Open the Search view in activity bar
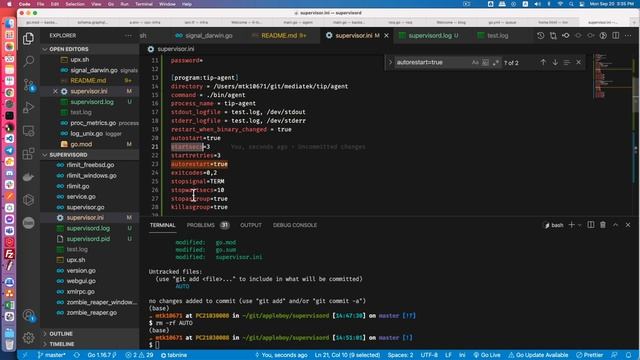Image resolution: width=640 pixels, height=360 pixels. click(29, 61)
